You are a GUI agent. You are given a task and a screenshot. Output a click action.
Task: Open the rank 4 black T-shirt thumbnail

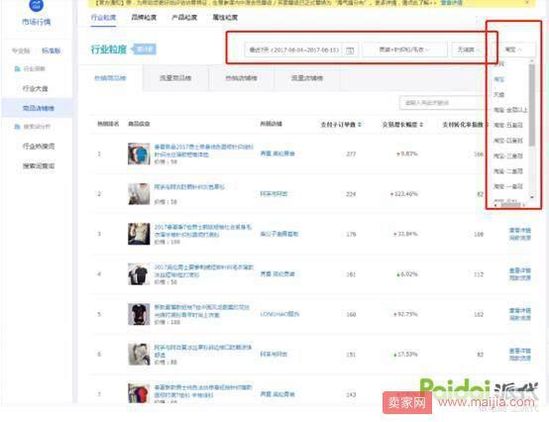point(139,274)
